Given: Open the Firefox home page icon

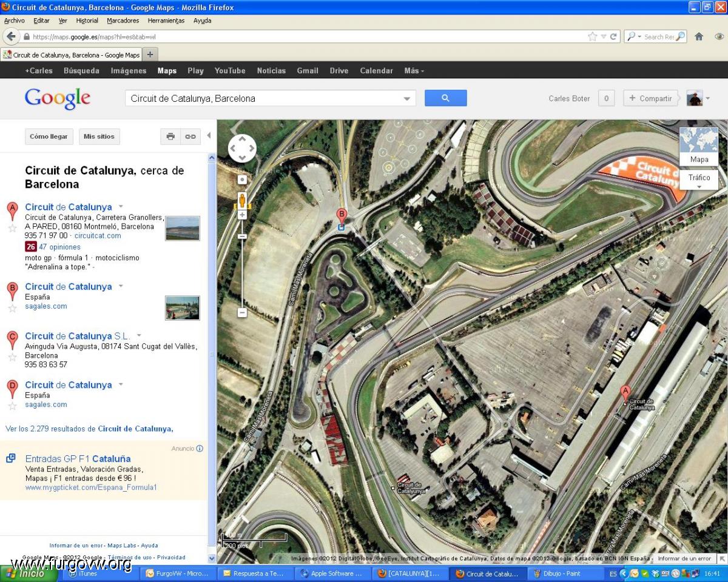Looking at the screenshot, I should (699, 36).
